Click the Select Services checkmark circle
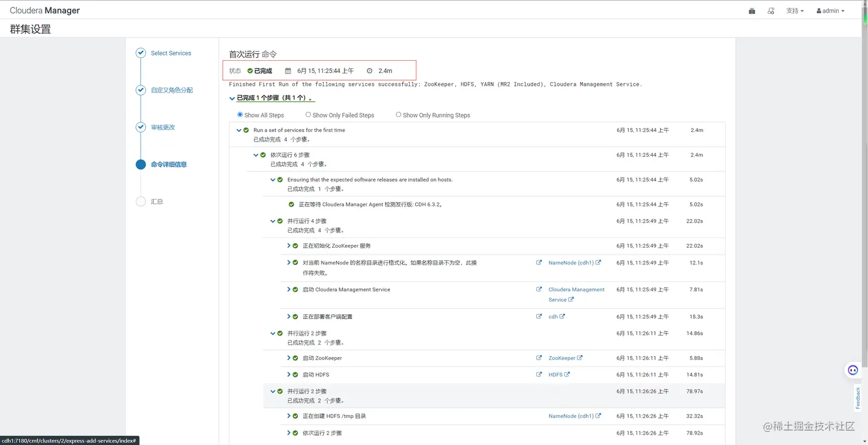 (141, 53)
